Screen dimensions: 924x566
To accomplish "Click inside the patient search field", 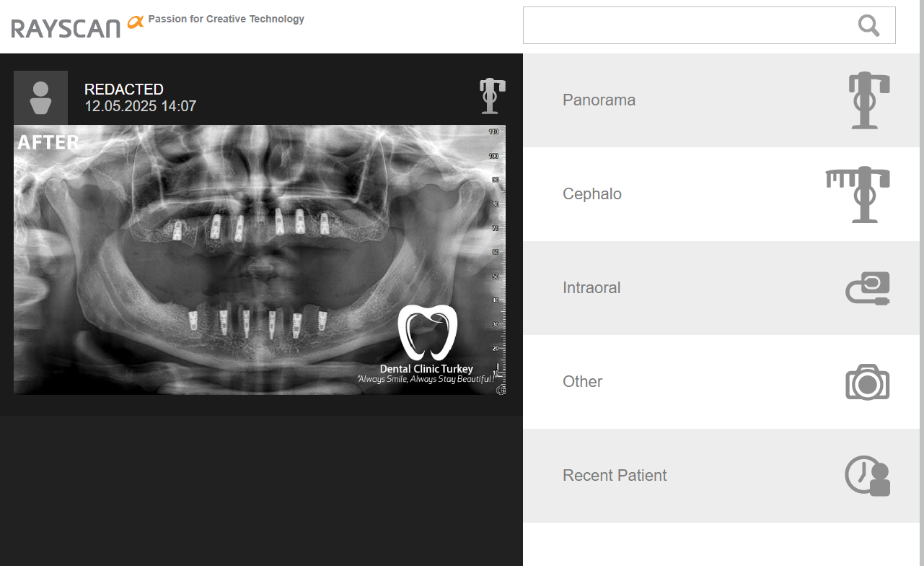I will [685, 25].
